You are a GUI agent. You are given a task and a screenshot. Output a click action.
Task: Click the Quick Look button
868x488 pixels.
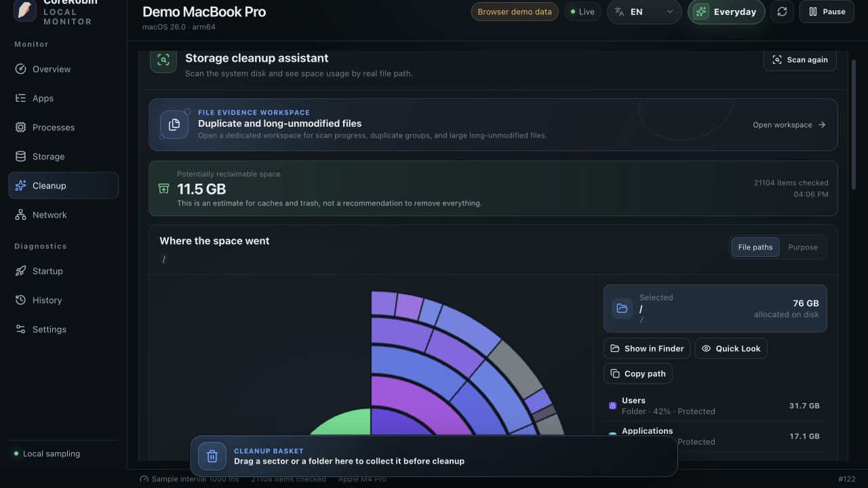[x=731, y=348]
